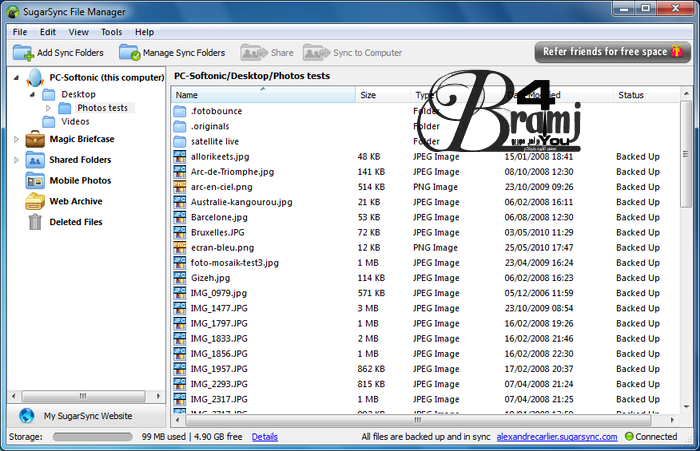Image resolution: width=700 pixels, height=451 pixels.
Task: Open the Tools menu
Action: coord(111,32)
